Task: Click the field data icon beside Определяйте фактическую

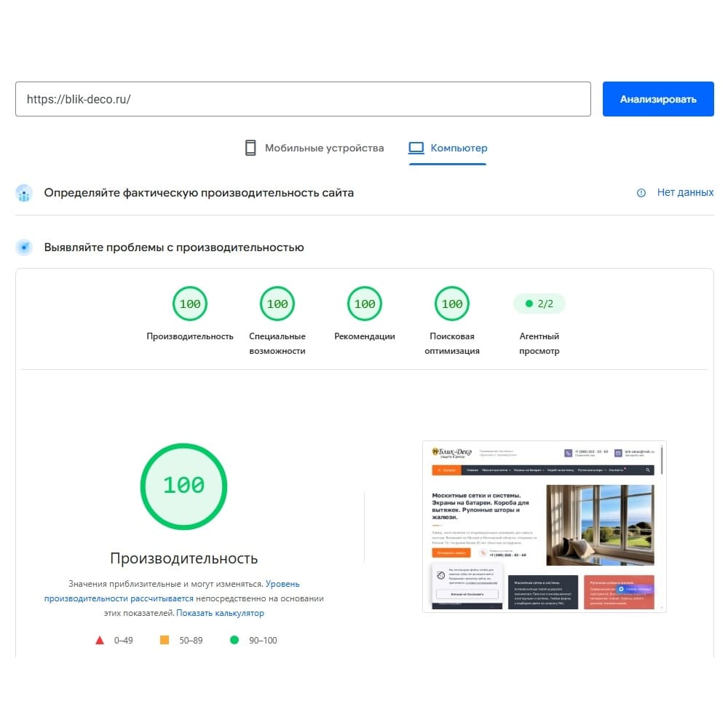Action: coord(24,193)
